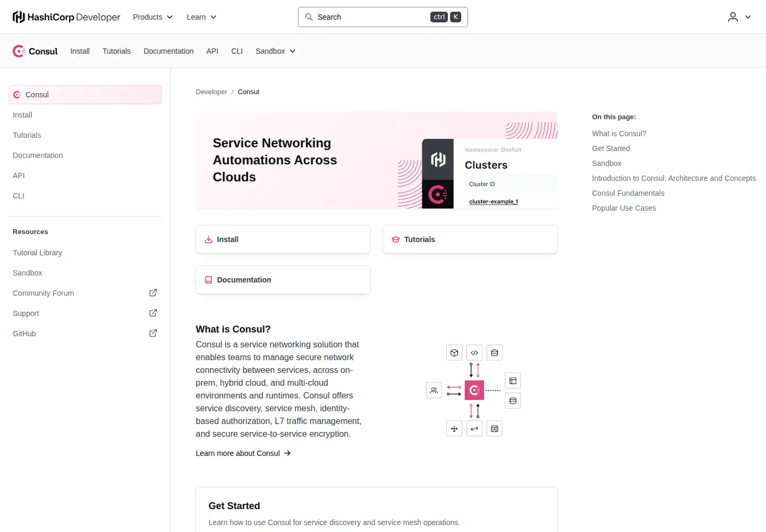This screenshot has height=532, width=766.
Task: Click top database icon in diagram
Action: (x=495, y=353)
